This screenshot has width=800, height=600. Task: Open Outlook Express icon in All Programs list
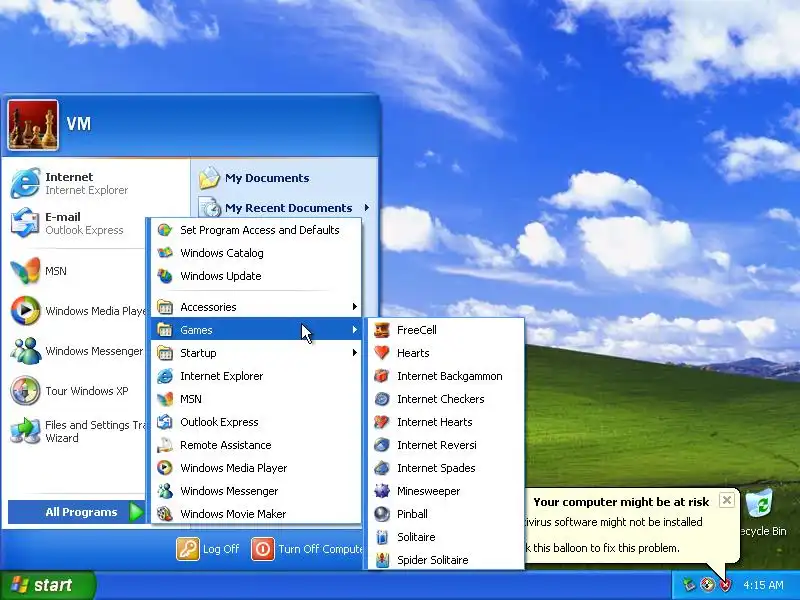(x=165, y=422)
